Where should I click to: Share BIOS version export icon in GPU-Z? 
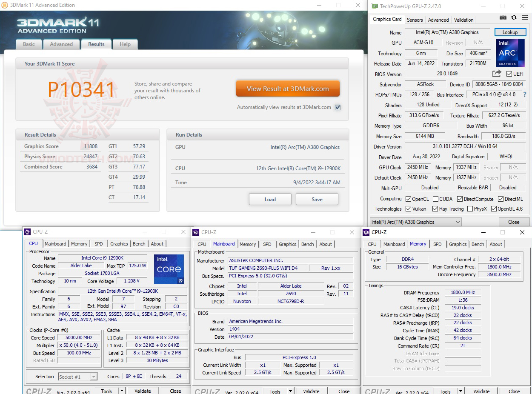tap(497, 74)
